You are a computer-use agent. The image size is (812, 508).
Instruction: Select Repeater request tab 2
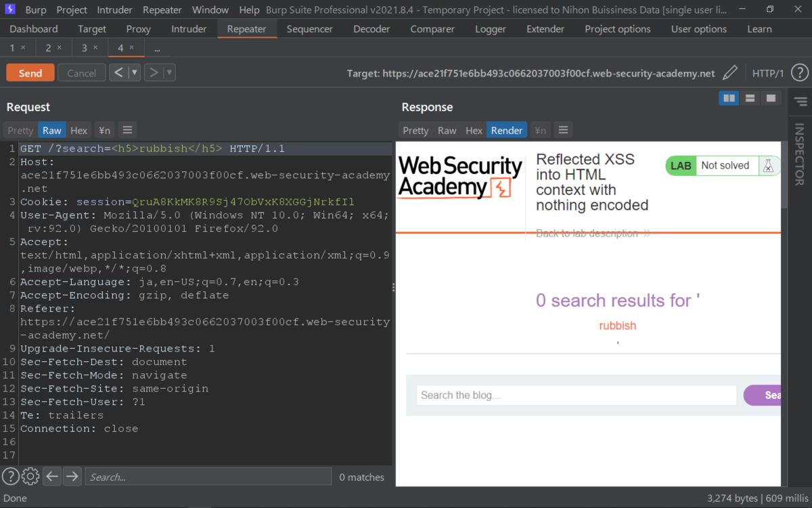49,48
